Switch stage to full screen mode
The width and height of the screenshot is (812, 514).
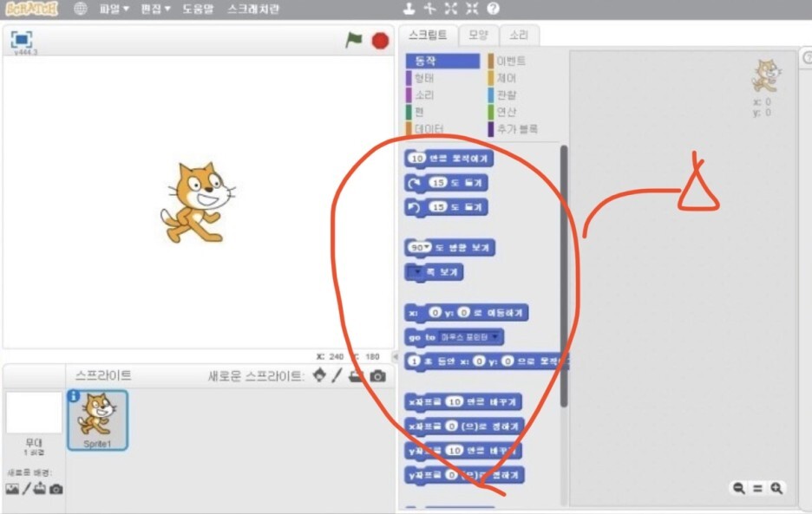tap(21, 39)
